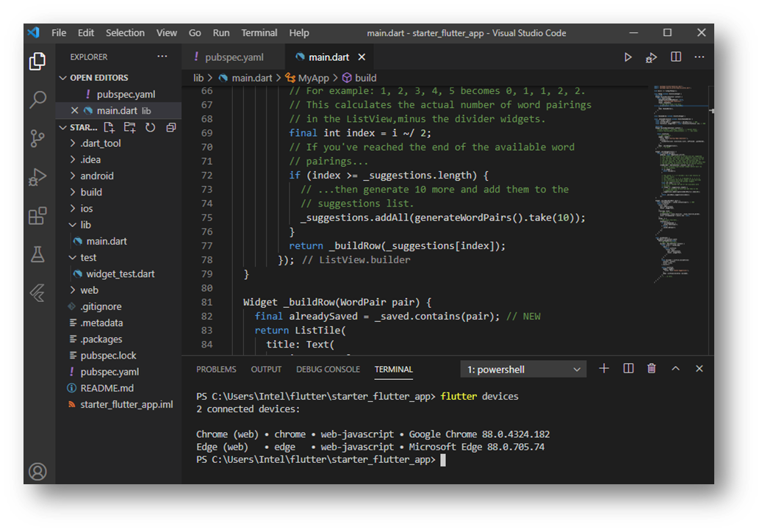The width and height of the screenshot is (762, 532).
Task: Open the Testing flask view
Action: [x=37, y=254]
